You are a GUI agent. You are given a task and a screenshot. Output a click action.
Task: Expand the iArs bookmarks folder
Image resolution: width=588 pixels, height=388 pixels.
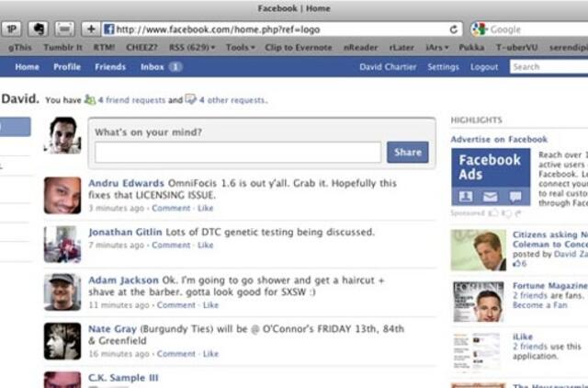[436, 47]
